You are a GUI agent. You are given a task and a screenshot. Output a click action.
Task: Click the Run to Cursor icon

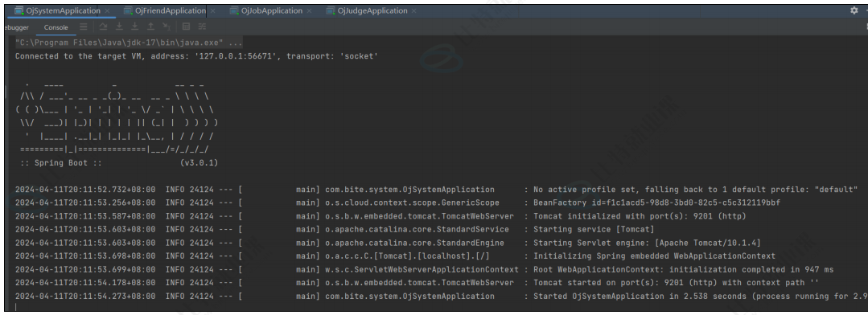pos(167,27)
